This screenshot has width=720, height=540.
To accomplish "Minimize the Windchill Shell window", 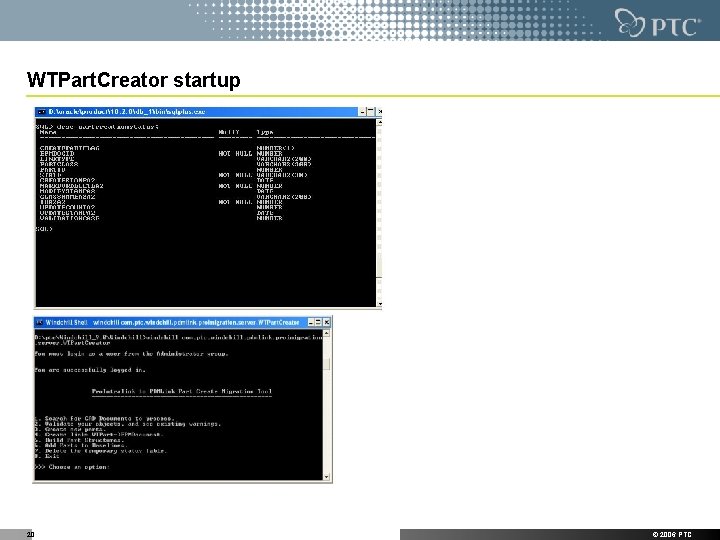I will 311,322.
